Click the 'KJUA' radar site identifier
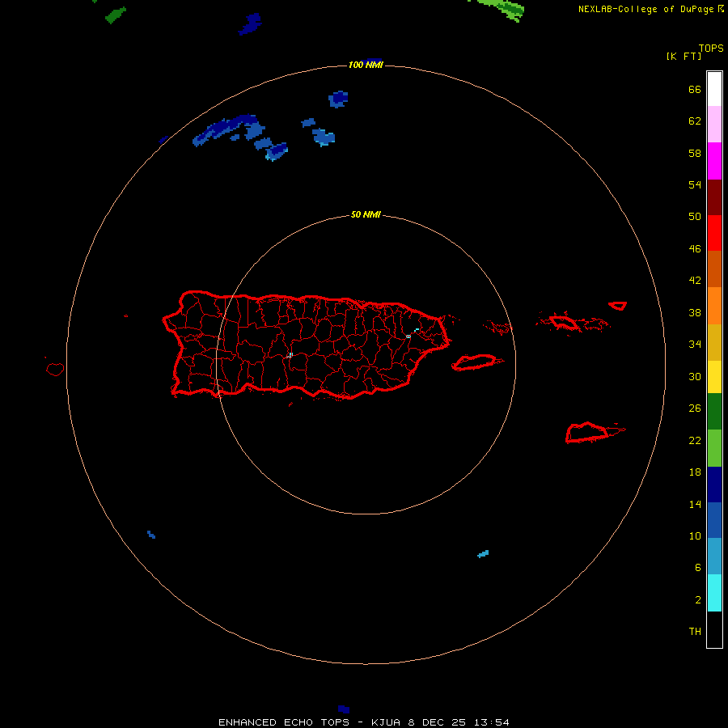Image resolution: width=728 pixels, height=728 pixels. [386, 722]
